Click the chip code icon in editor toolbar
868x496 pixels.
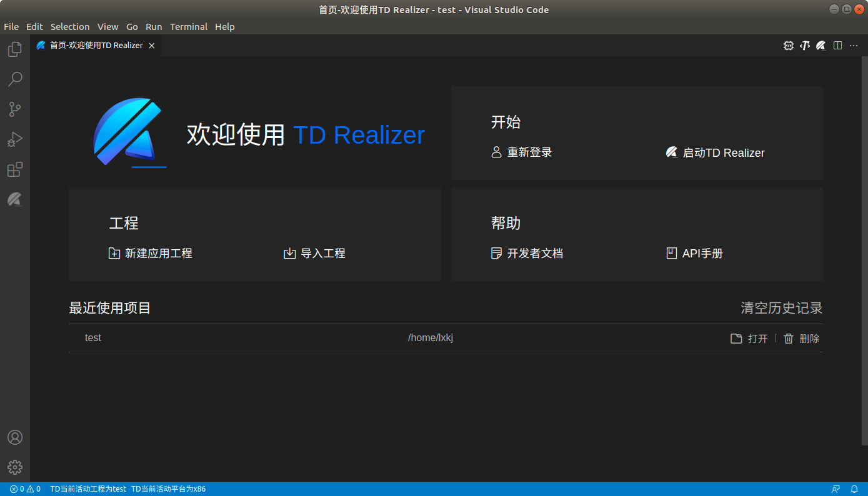pos(789,46)
